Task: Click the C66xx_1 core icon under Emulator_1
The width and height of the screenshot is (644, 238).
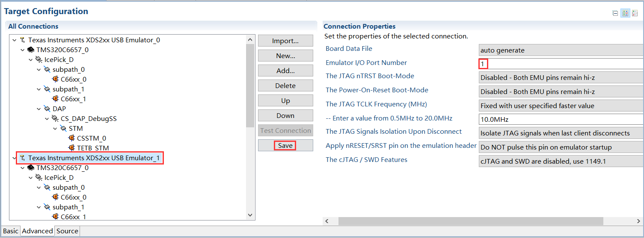Action: click(55, 217)
